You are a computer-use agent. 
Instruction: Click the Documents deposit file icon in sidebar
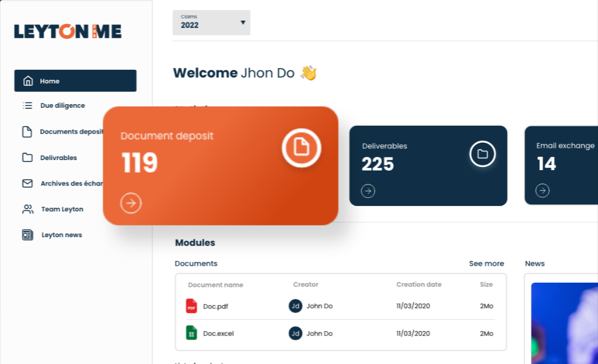click(27, 132)
